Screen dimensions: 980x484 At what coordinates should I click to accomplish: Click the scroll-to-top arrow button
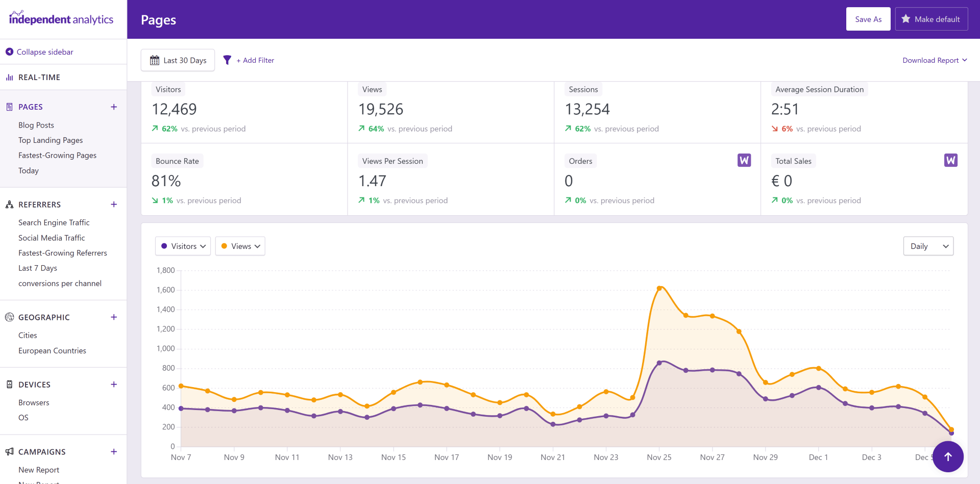click(x=948, y=456)
